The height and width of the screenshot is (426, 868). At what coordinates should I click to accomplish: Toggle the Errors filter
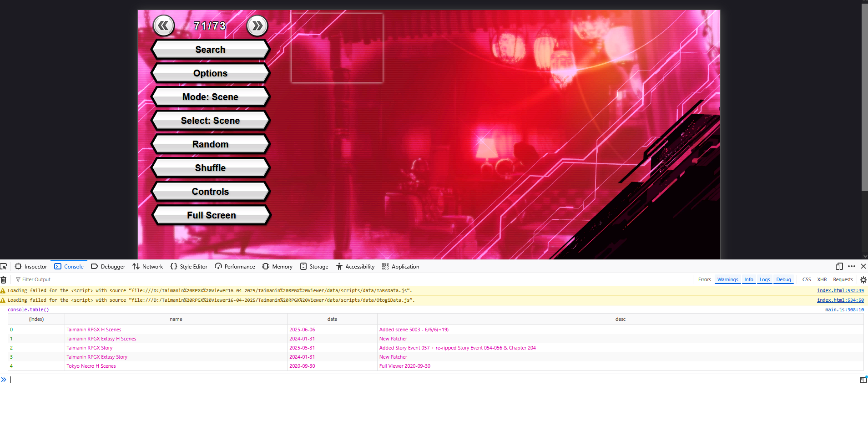click(x=704, y=279)
